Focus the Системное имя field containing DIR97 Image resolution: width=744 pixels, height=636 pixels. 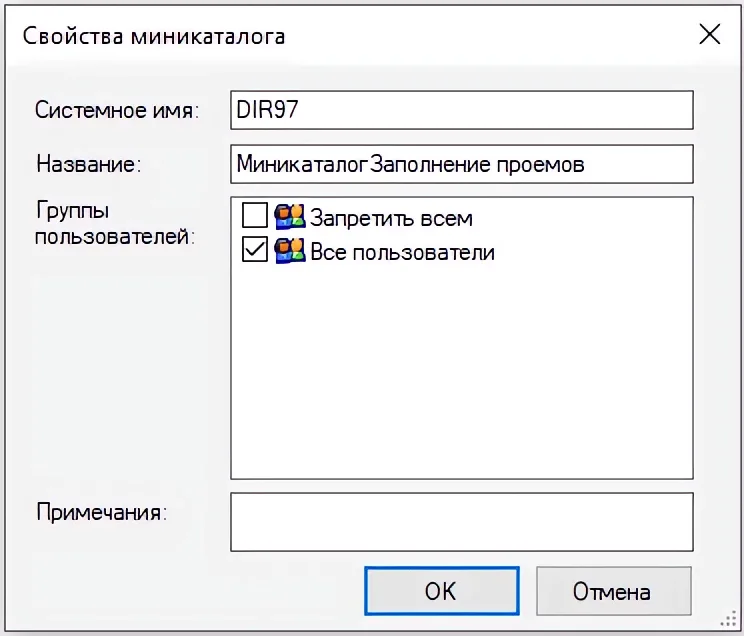tap(461, 110)
